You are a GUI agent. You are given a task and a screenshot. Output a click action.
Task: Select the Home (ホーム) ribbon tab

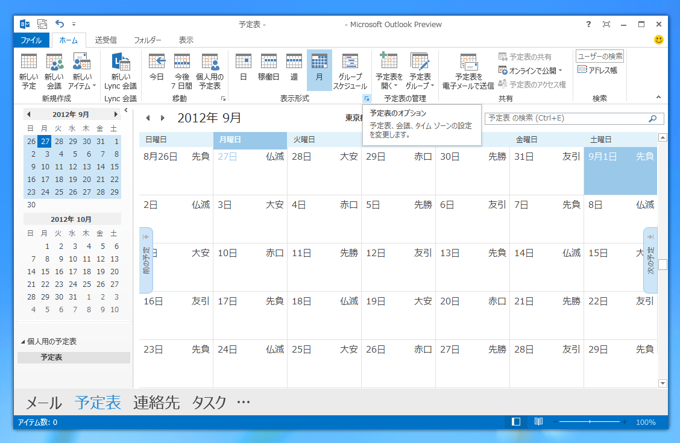(x=69, y=40)
